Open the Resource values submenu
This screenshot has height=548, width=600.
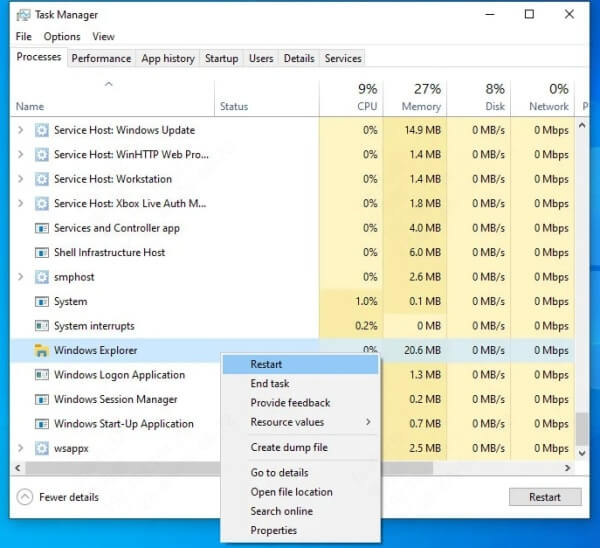tap(301, 422)
